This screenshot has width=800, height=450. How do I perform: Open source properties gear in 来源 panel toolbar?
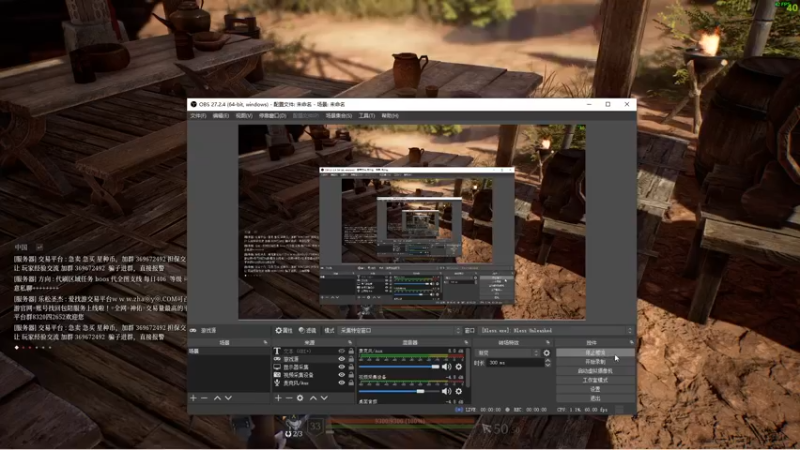tap(300, 398)
